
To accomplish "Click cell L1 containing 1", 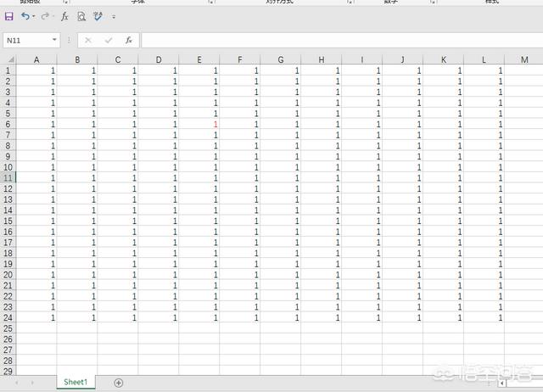I will pos(484,70).
